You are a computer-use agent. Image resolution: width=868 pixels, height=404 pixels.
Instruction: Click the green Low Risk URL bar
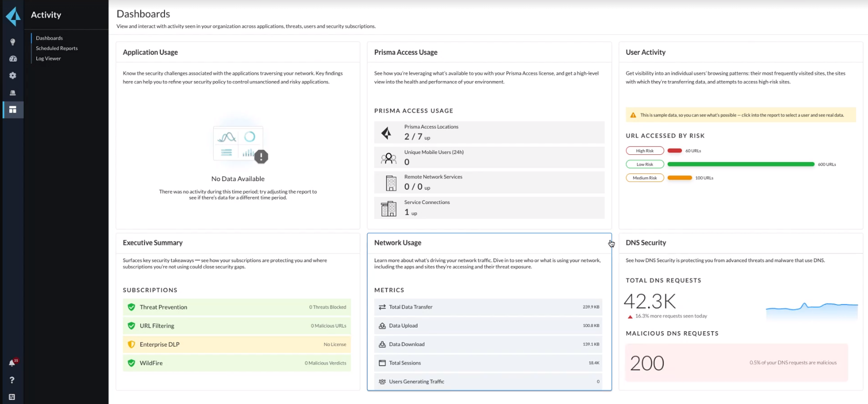coord(740,165)
